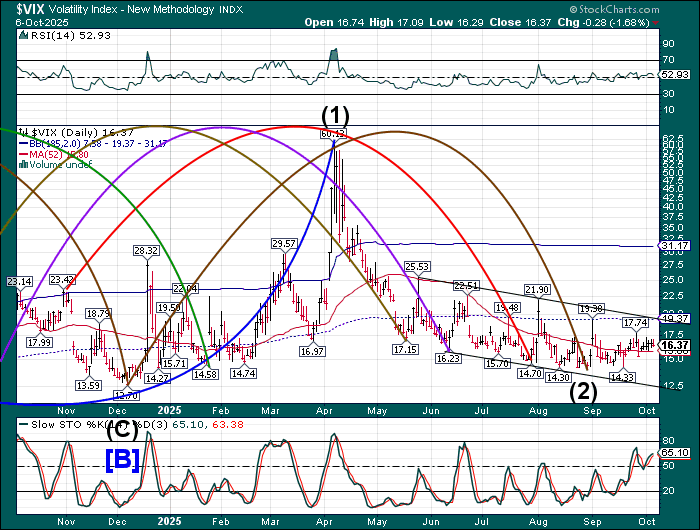Click the 60.13 peak price callout

(x=333, y=132)
